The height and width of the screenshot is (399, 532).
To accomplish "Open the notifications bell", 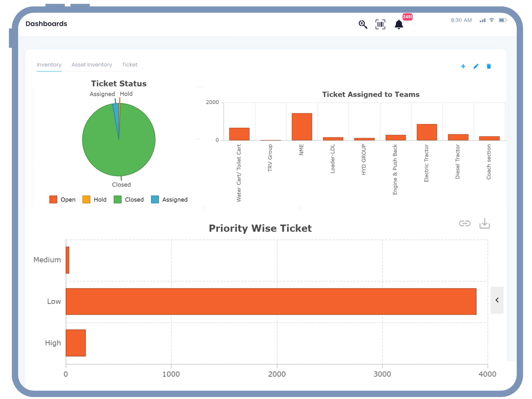I will click(399, 25).
